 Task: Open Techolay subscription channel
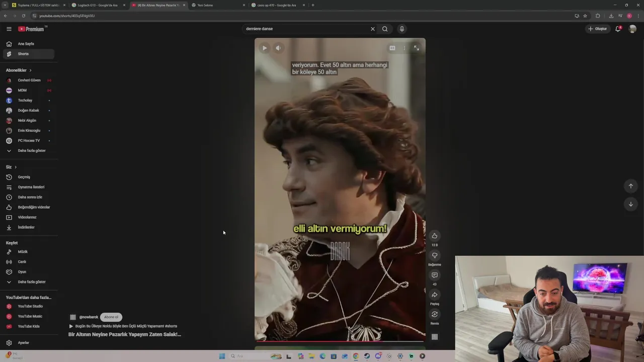(29, 101)
